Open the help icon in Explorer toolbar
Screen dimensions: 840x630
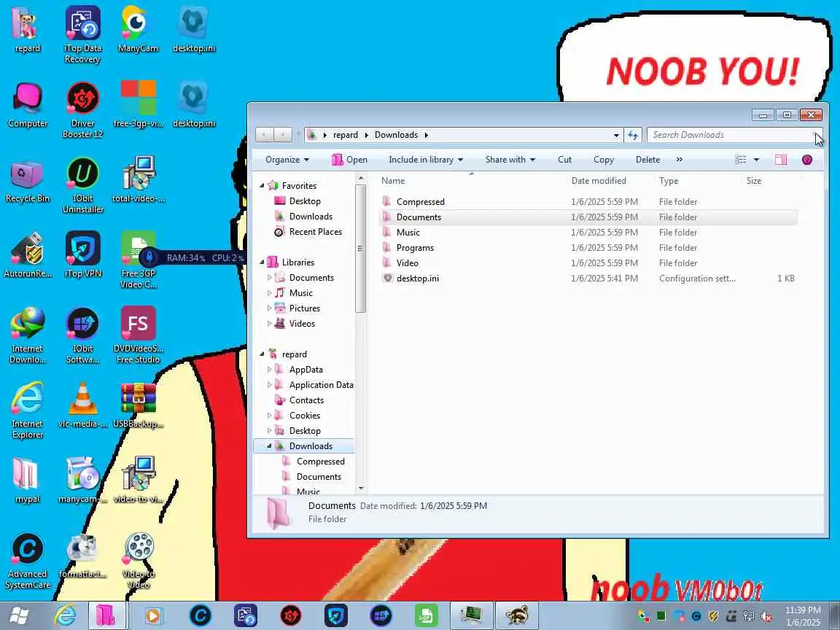click(806, 160)
